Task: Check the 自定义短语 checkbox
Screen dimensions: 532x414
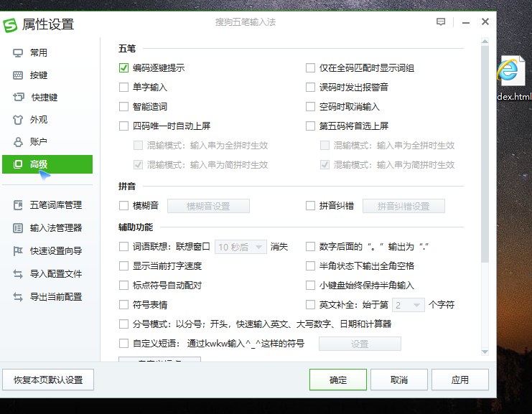Action: click(x=123, y=344)
